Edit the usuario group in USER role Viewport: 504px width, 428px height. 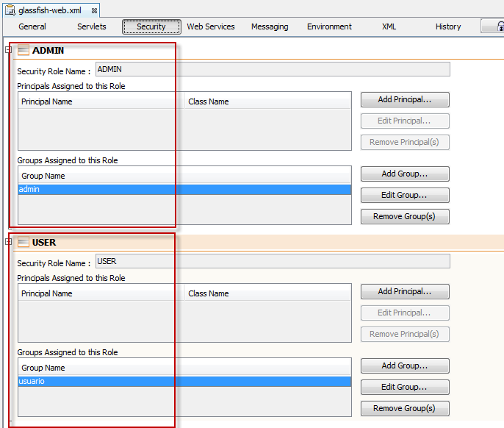pos(405,387)
